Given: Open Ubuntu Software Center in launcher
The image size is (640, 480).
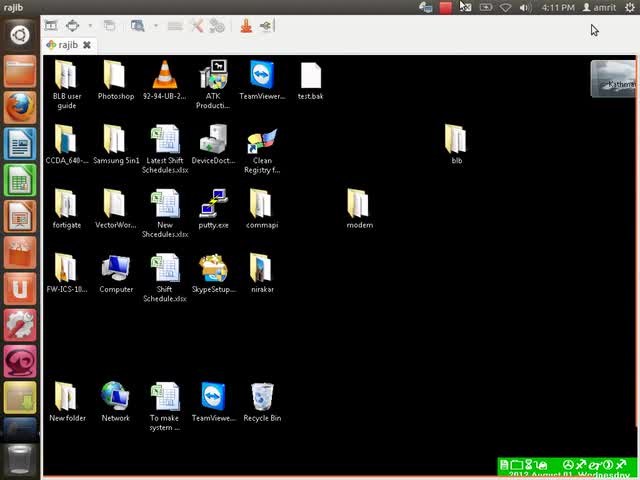Looking at the screenshot, I should coord(20,253).
